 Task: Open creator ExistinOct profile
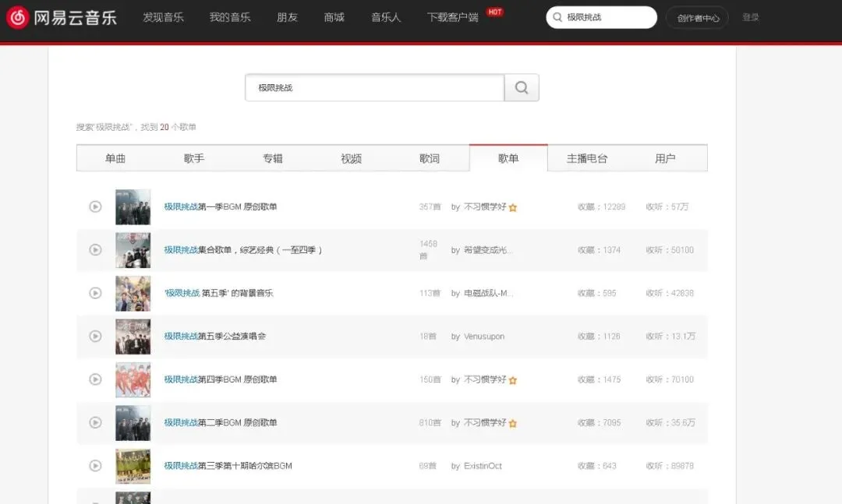[483, 466]
